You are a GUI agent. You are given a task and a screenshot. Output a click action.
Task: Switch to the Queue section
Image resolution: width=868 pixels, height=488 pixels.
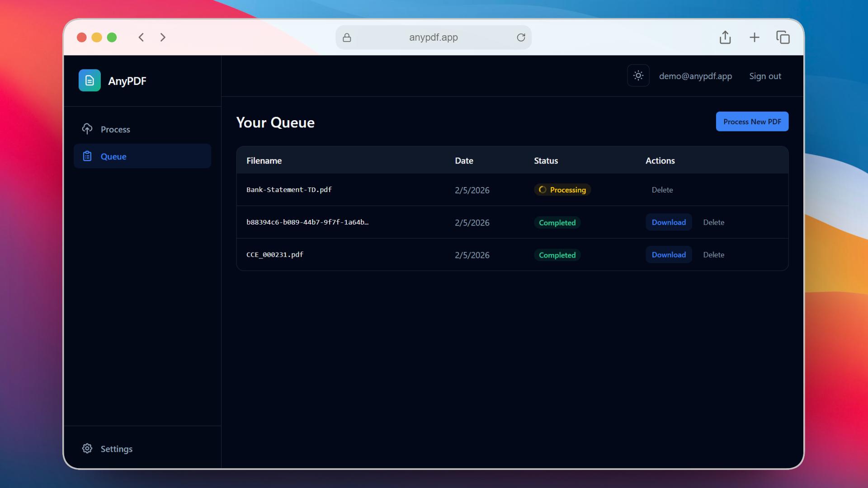(x=113, y=156)
